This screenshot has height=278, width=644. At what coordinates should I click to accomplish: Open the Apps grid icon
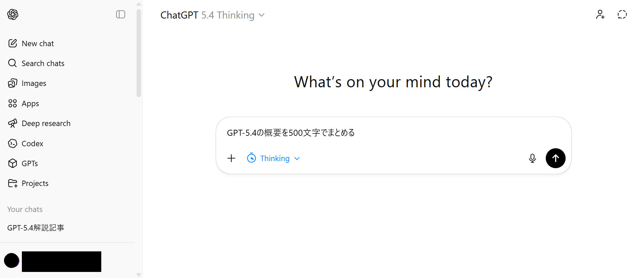pos(12,103)
